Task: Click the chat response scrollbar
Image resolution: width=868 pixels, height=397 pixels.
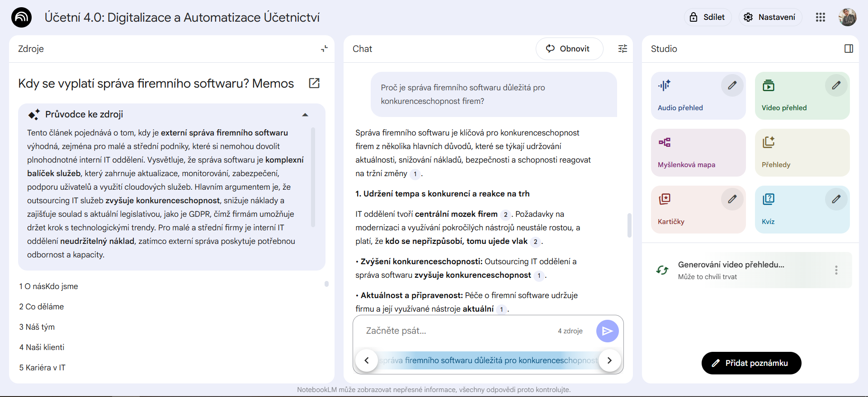Action: (629, 225)
